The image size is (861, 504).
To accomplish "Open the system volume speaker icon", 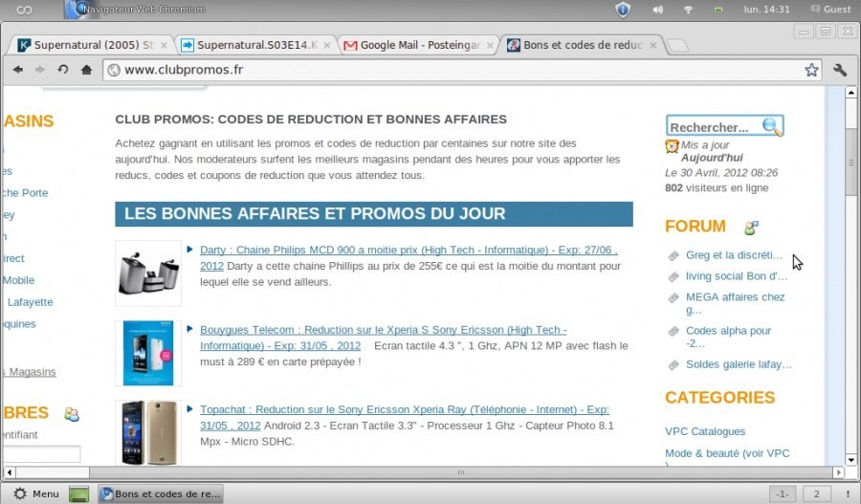I will pyautogui.click(x=657, y=10).
